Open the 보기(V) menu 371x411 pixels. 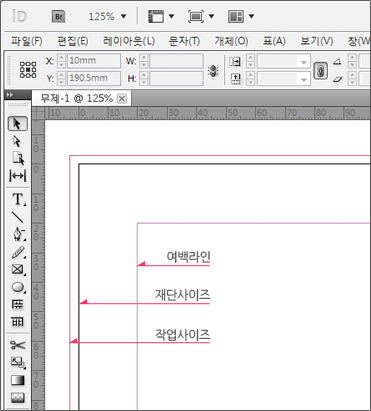(316, 41)
